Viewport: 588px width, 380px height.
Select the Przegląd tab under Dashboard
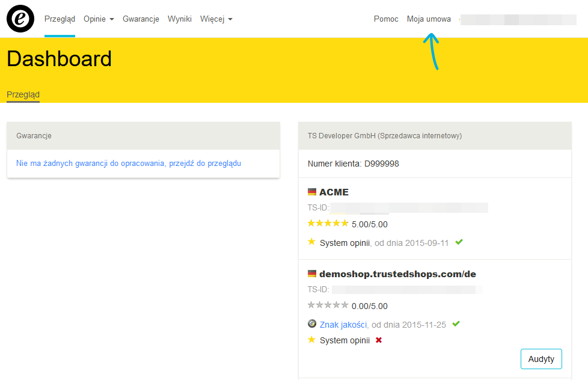click(23, 95)
